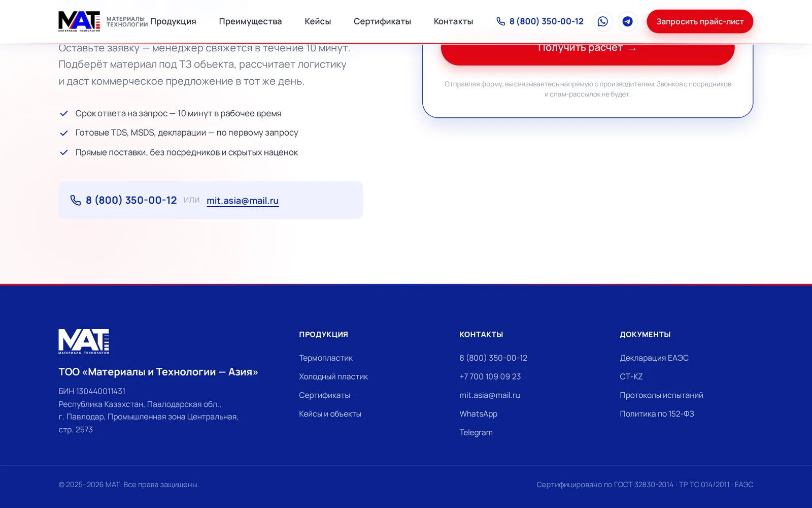Image resolution: width=812 pixels, height=508 pixels.
Task: Go to Преимущества section
Action: (x=250, y=21)
